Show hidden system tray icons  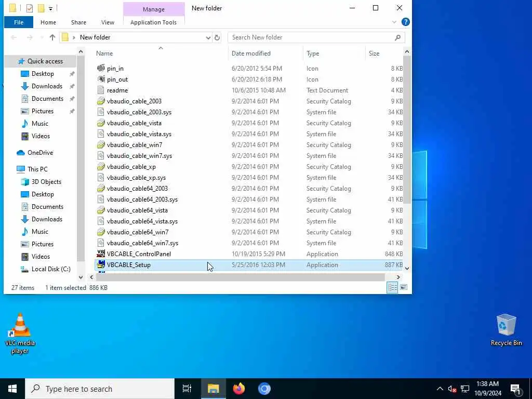click(440, 389)
